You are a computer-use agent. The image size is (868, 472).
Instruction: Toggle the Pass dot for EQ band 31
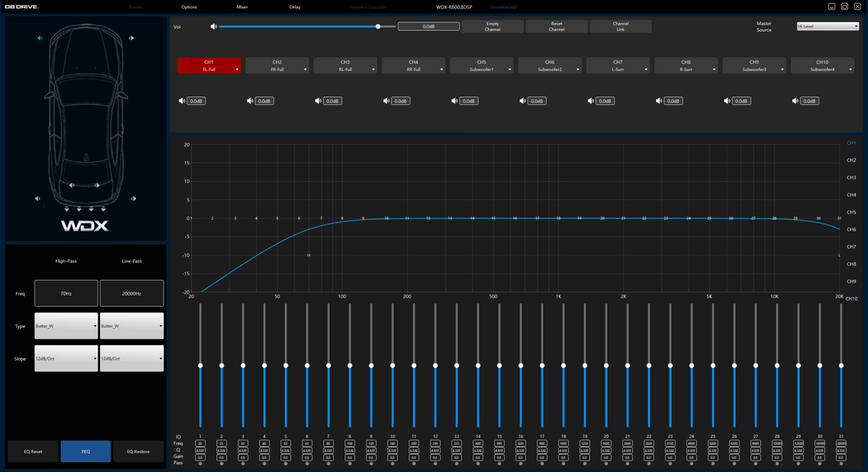(x=841, y=463)
